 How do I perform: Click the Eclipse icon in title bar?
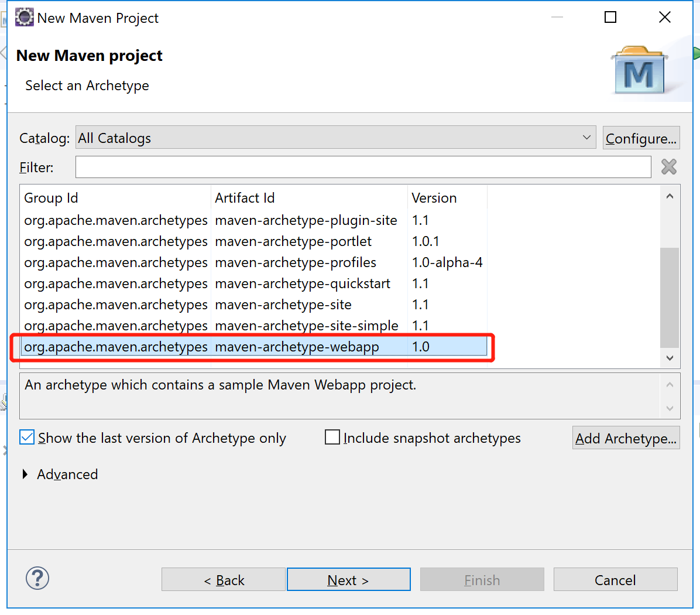point(25,18)
